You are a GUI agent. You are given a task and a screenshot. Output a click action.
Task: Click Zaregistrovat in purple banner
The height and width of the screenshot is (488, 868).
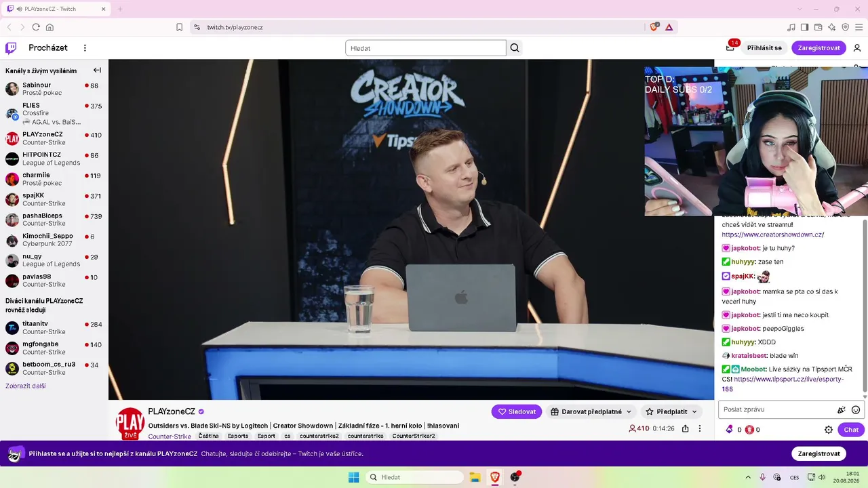819,453
